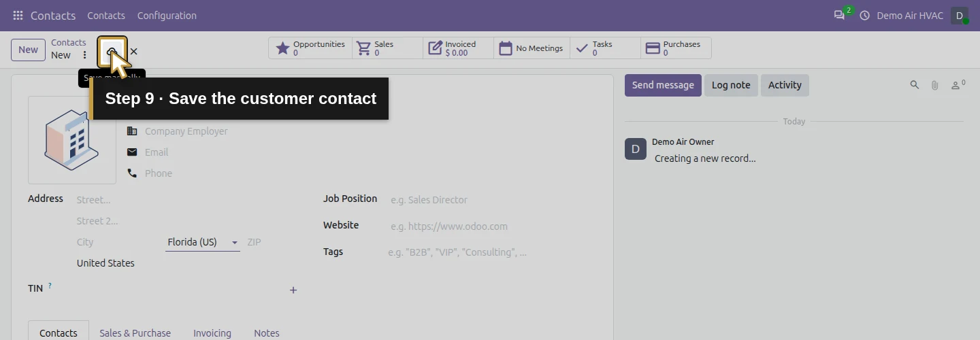
Task: Switch to the Contacts tab in form
Action: click(x=59, y=333)
